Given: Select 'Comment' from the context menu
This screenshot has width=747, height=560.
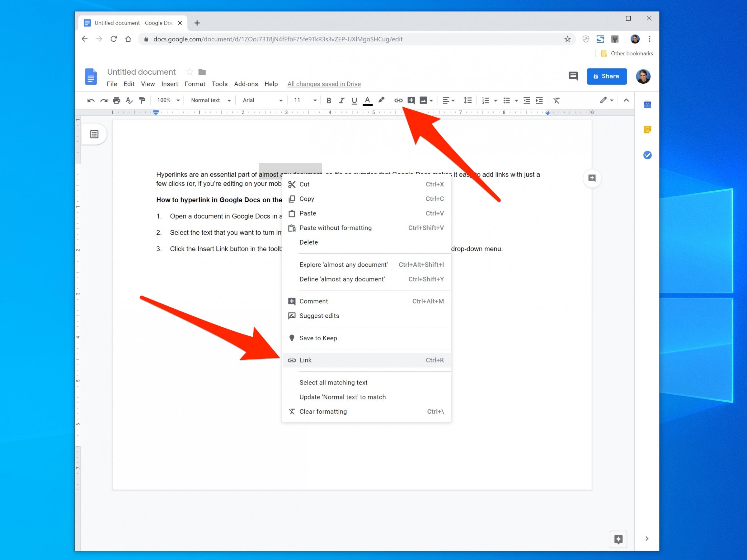Looking at the screenshot, I should pyautogui.click(x=313, y=301).
